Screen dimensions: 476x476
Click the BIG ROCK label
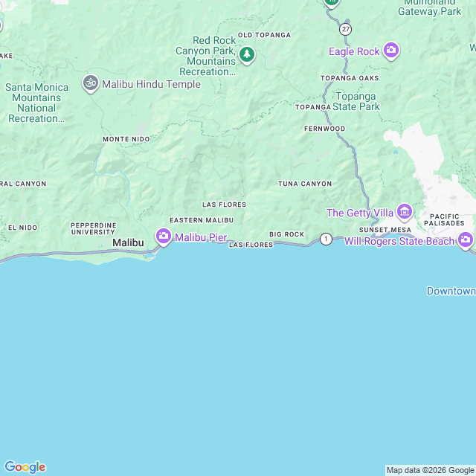pyautogui.click(x=286, y=234)
